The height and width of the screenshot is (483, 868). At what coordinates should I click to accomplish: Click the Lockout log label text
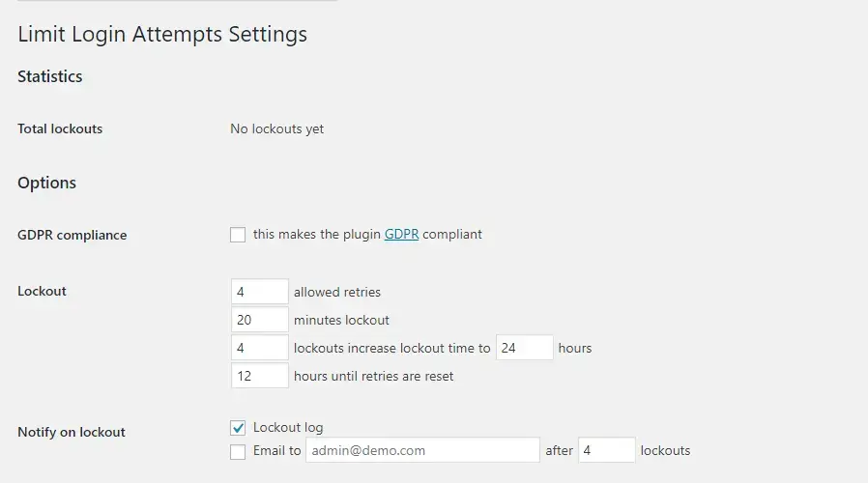coord(288,427)
